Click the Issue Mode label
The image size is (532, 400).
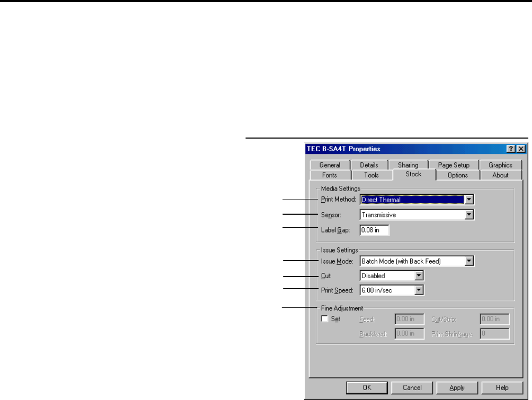click(x=337, y=261)
